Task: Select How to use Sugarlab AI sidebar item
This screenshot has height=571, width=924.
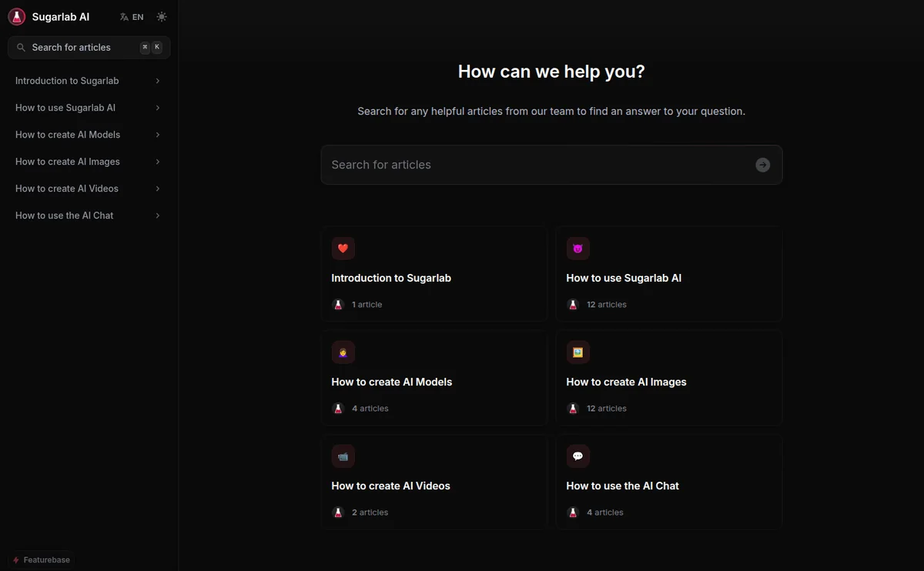Action: (x=89, y=108)
